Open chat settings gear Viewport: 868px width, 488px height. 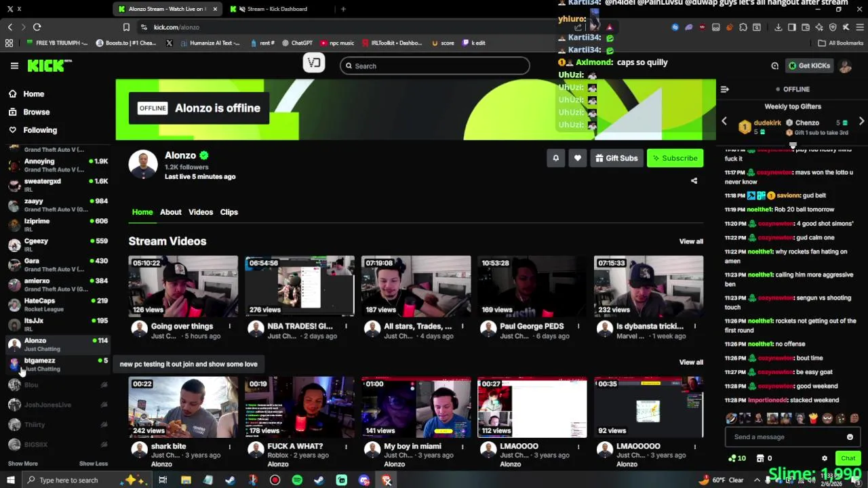pos(825,458)
